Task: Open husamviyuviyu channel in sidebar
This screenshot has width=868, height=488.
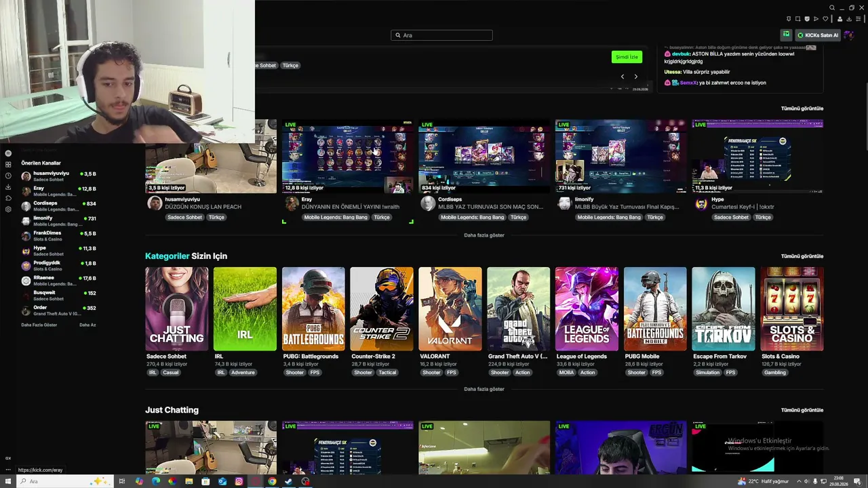Action: (59, 176)
